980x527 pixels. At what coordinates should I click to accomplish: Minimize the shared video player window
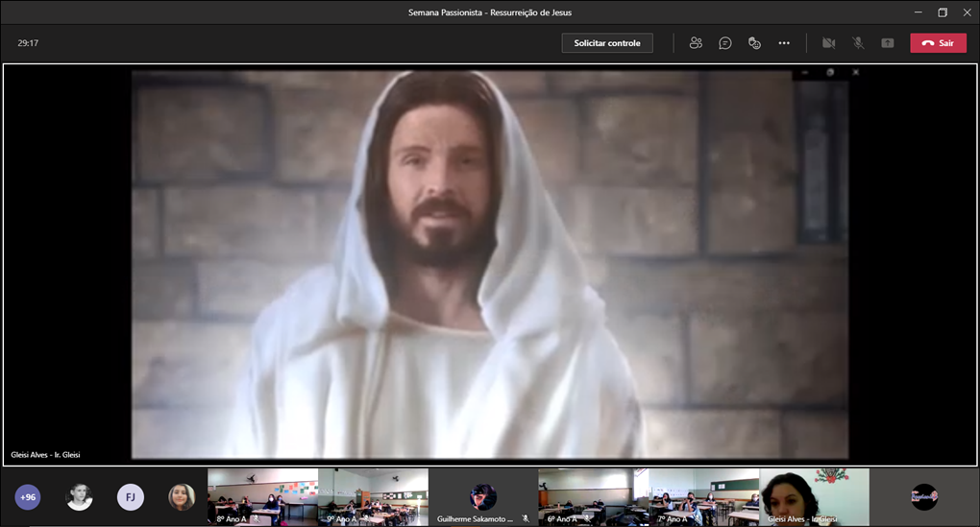click(805, 72)
